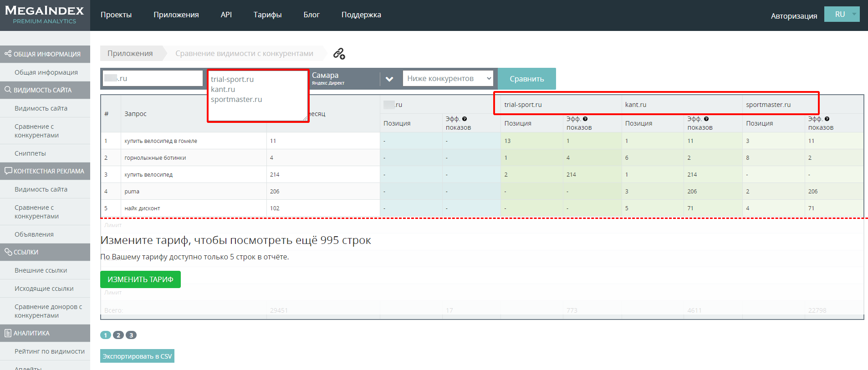
Task: Open the Ссылки sidebar section header
Action: 45,252
